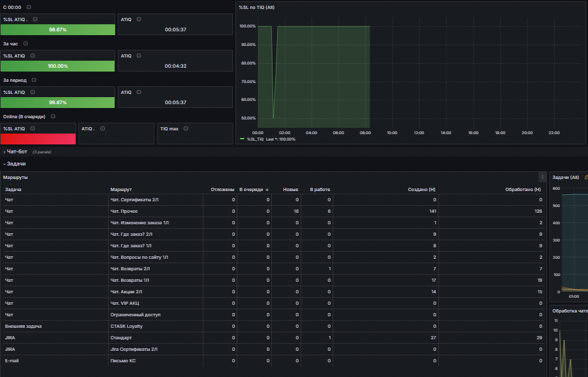Screen dimensions: 588x377
Task: Select "Чат. Прочее" route row
Action: pyautogui.click(x=273, y=211)
